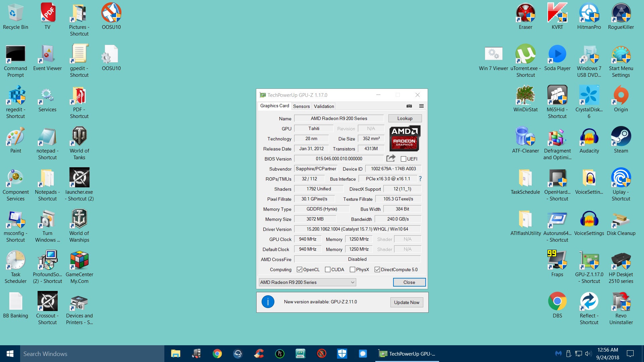Select the KVRT desktop icon

[557, 16]
